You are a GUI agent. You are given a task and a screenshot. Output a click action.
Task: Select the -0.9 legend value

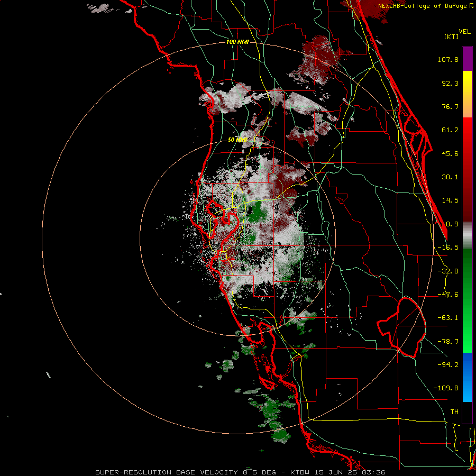tap(450, 224)
